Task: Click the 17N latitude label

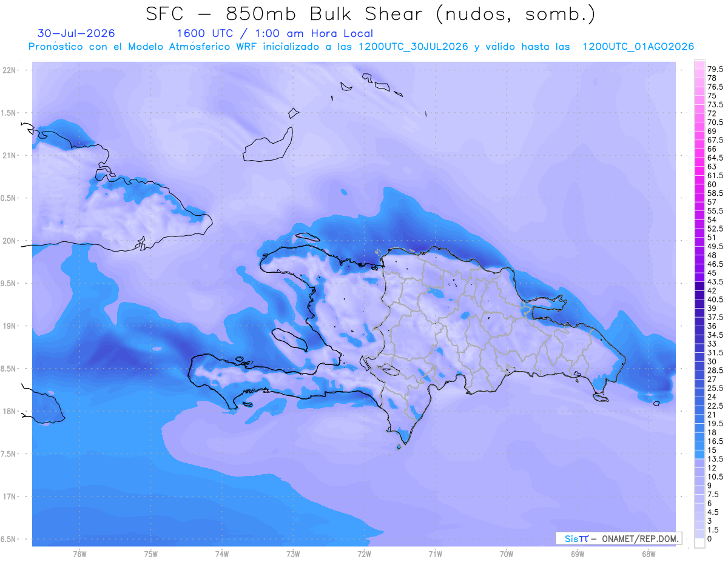Action: pyautogui.click(x=10, y=497)
